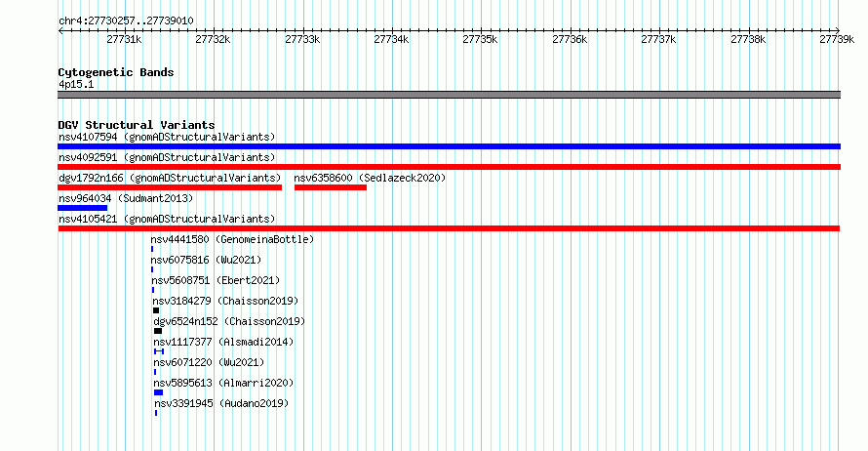Viewport: 868px width, 451px height.
Task: Click ruler position 27731k
Action: click(x=124, y=39)
